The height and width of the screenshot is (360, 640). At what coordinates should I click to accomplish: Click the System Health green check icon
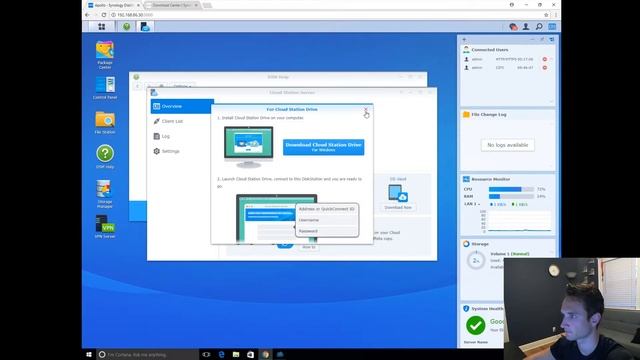476,325
